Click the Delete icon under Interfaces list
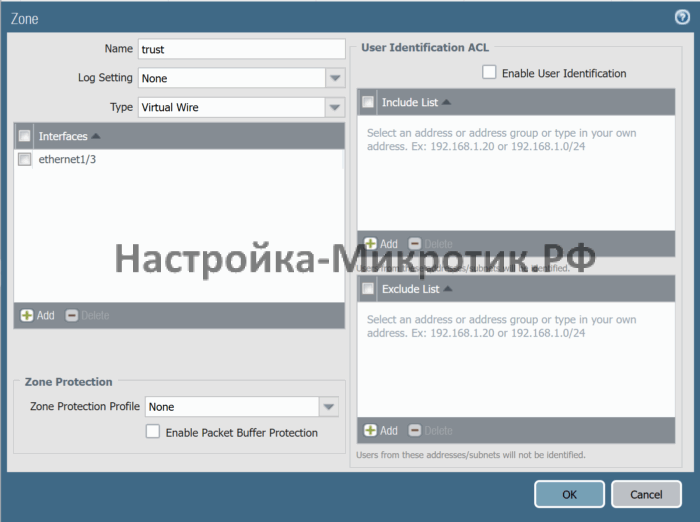 [x=71, y=315]
